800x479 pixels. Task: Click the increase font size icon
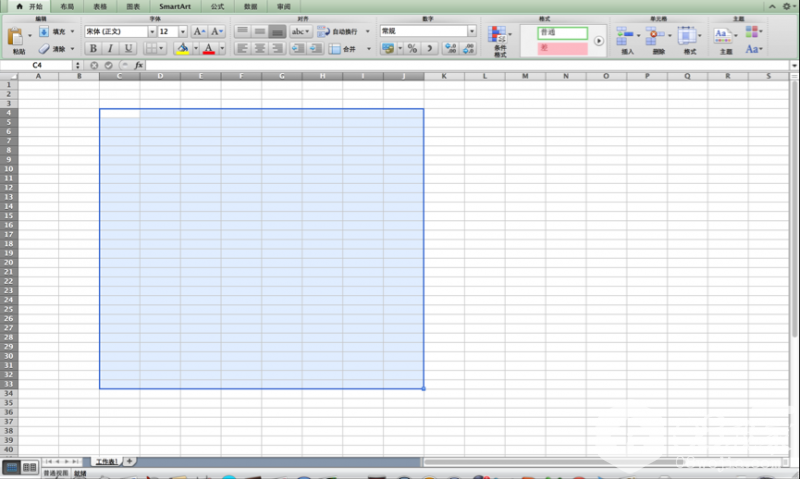(x=198, y=32)
